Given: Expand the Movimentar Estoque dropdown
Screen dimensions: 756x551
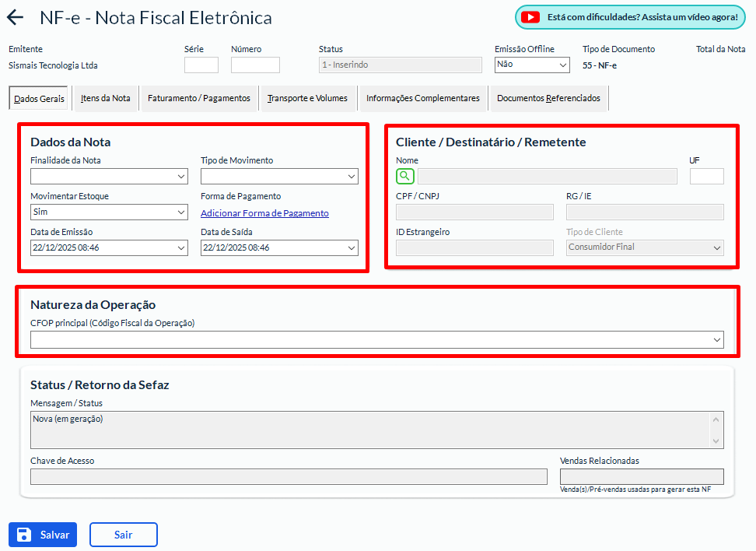Looking at the screenshot, I should [x=109, y=212].
